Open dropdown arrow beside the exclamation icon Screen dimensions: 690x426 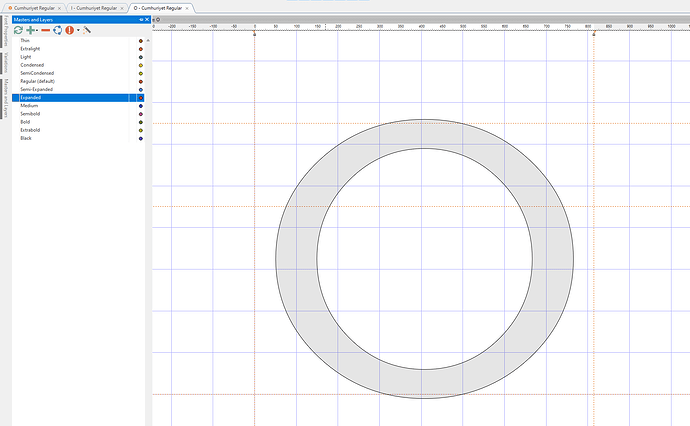(78, 31)
